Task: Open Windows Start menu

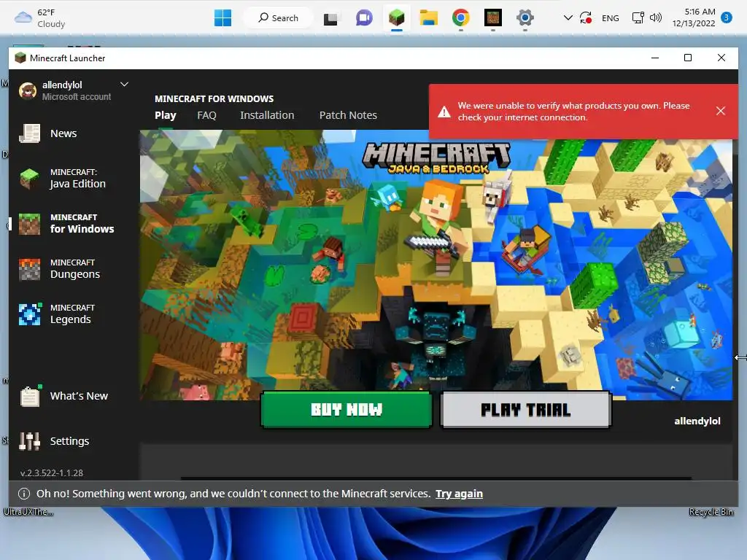Action: tap(222, 18)
